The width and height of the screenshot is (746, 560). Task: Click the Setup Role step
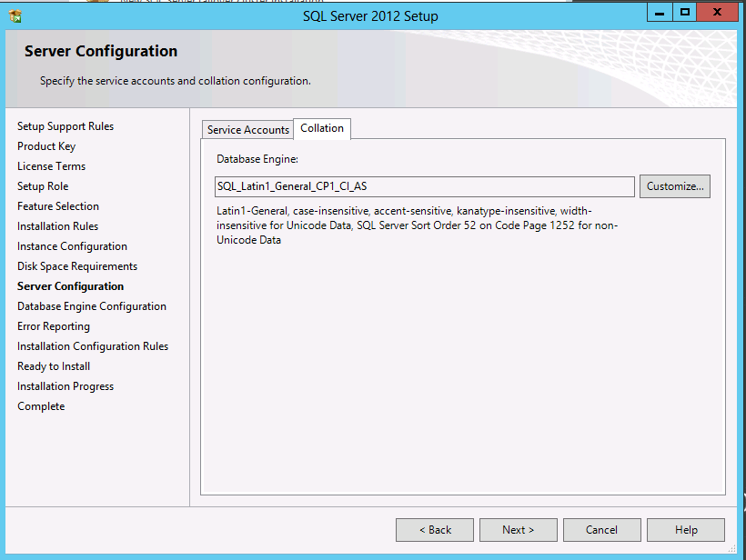[43, 186]
